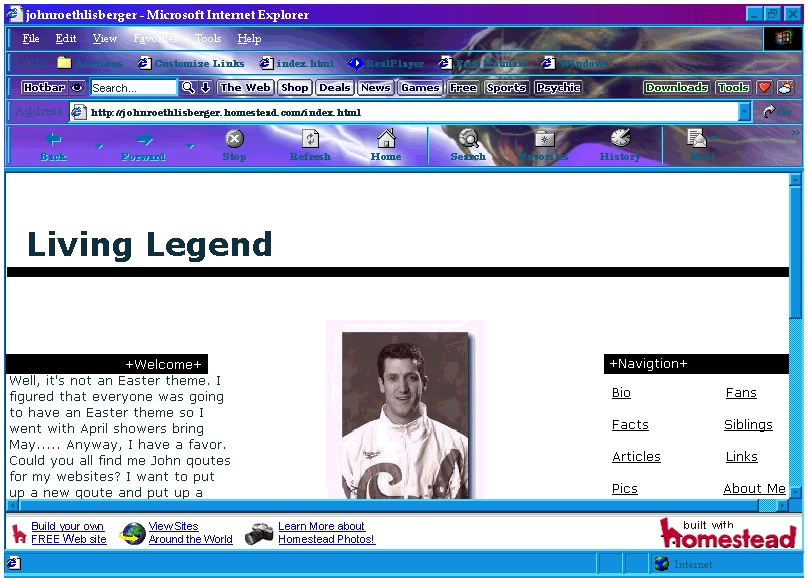Viewport: 808px width, 578px height.
Task: Open the Hotbar Tools menu button
Action: 733,88
